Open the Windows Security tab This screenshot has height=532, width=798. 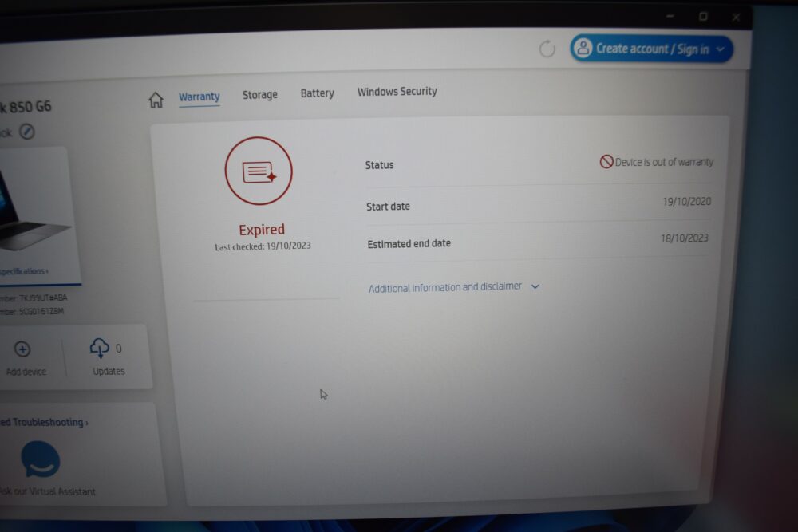pyautogui.click(x=397, y=92)
